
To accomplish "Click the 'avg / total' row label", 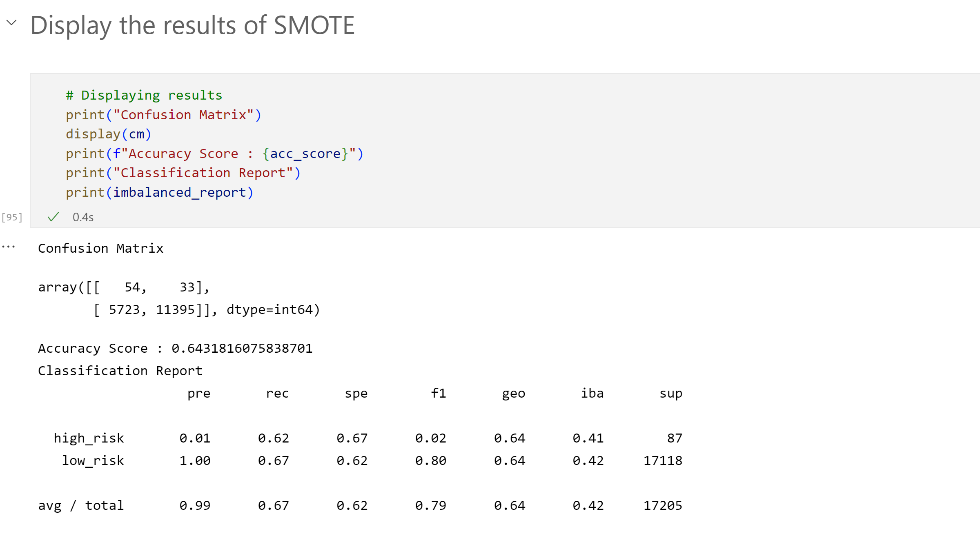I will pyautogui.click(x=81, y=505).
